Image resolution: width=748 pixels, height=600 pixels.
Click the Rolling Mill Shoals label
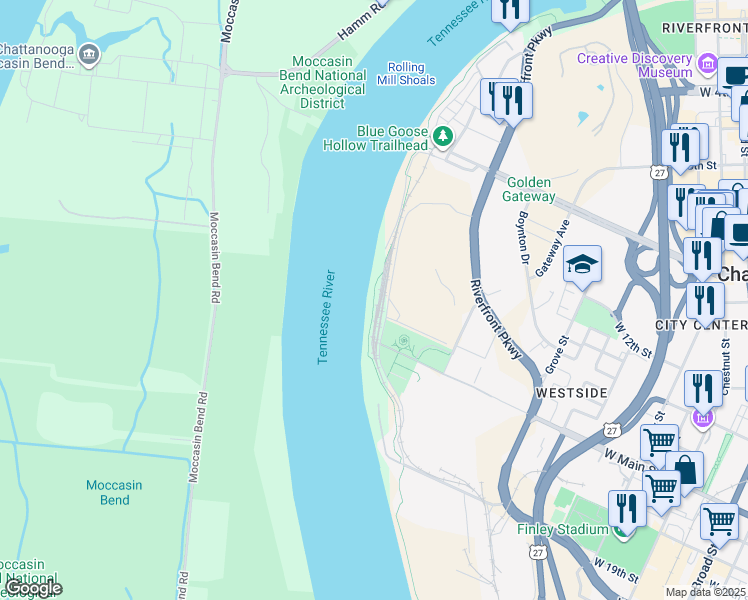[406, 73]
